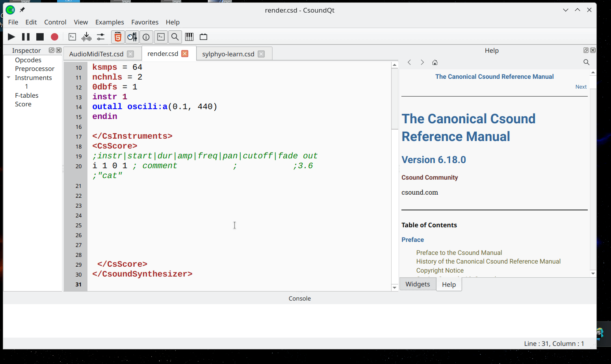Click the Next link in the manual
Screen dimensions: 611x364
[x=581, y=87]
